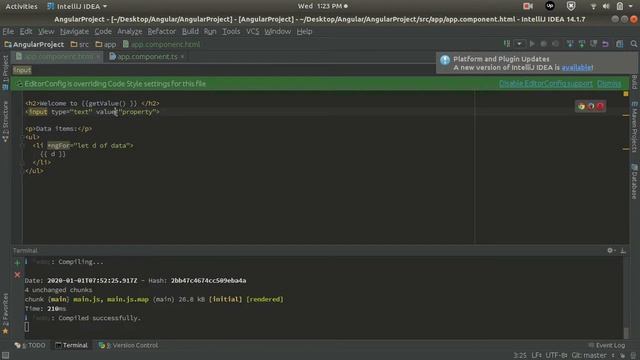Screen dimensions: 640x360
Task: Open the Project Structure toolbar icon
Action: click(x=620, y=44)
